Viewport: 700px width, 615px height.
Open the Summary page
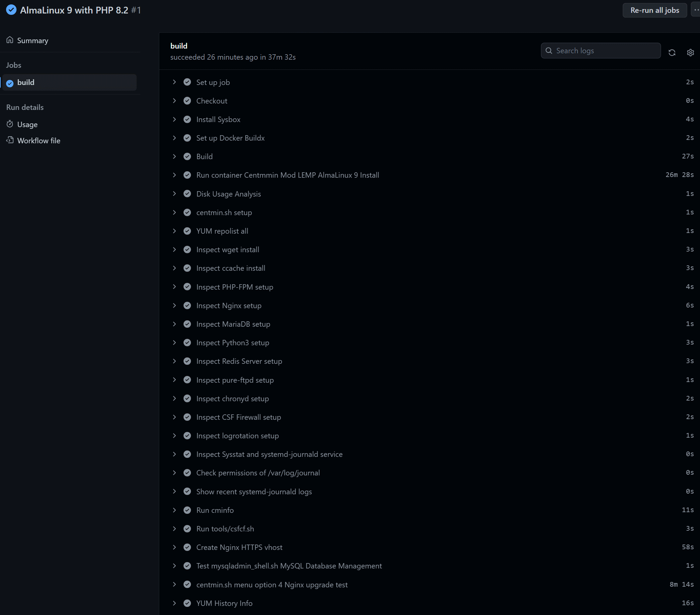pyautogui.click(x=32, y=40)
